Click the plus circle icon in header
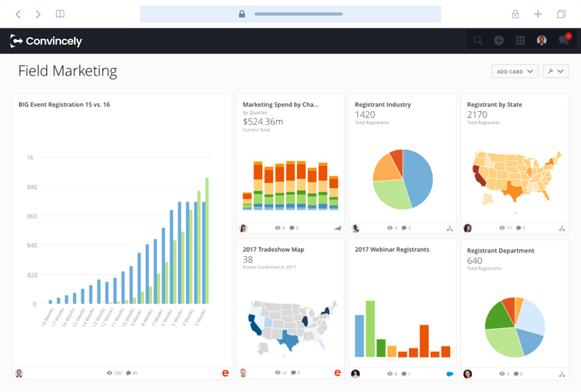Screen dimensions: 581x392 (x=499, y=41)
